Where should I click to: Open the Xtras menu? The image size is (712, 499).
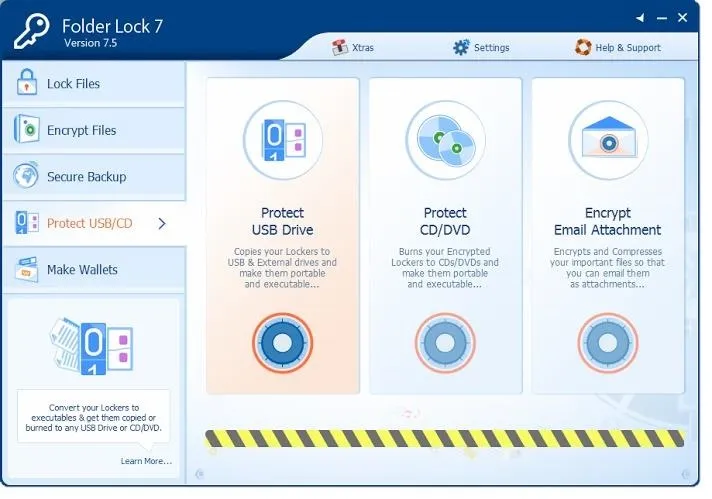[x=353, y=47]
